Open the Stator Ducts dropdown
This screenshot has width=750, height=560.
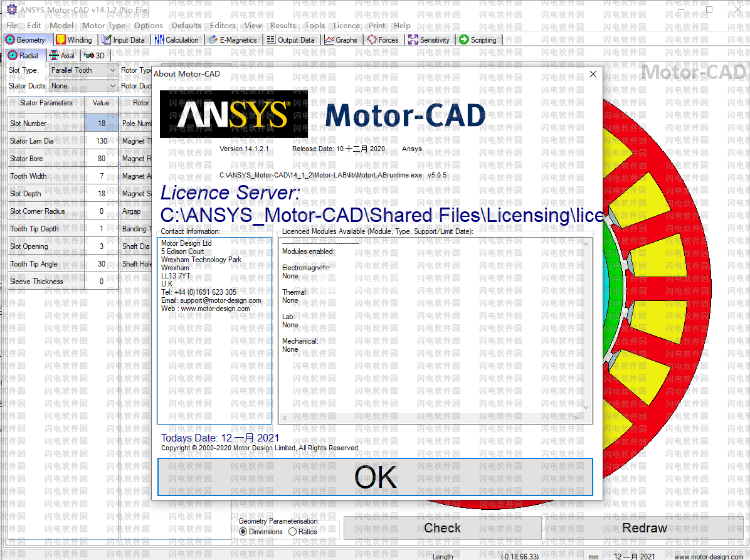click(83, 86)
